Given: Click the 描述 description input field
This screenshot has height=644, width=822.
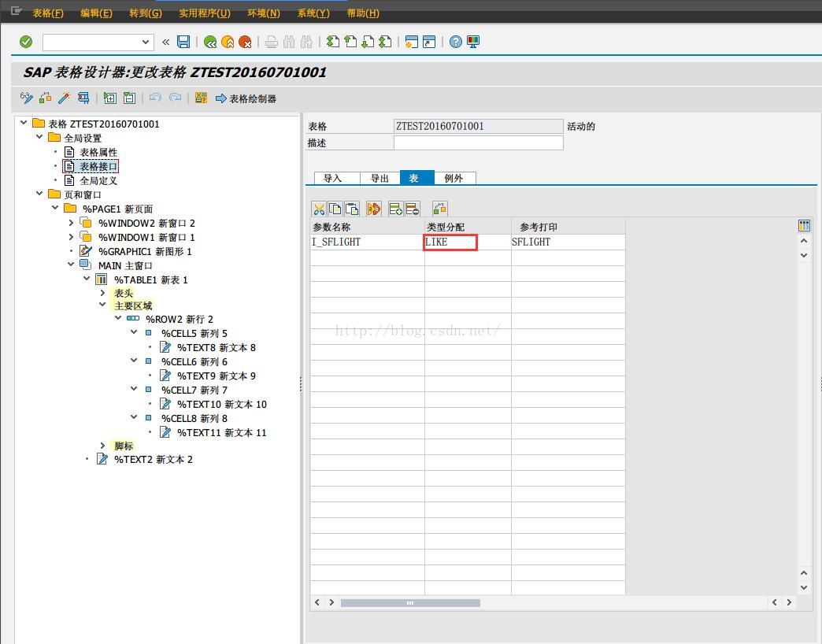Looking at the screenshot, I should [478, 143].
